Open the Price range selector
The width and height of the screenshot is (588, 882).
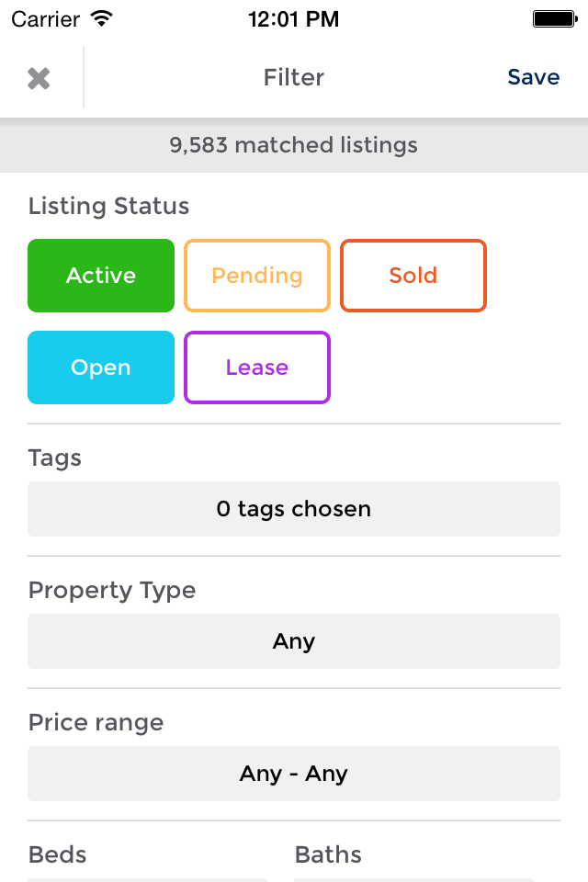[x=294, y=774]
